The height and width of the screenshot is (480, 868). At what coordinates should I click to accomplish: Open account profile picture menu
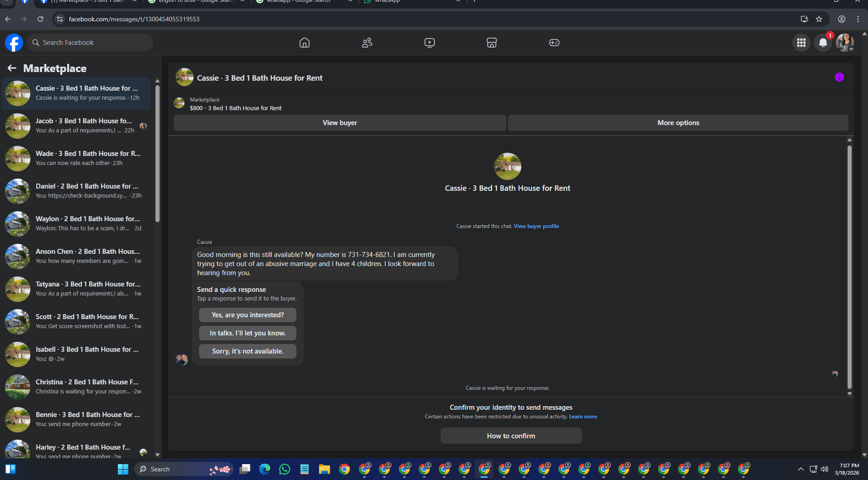845,43
